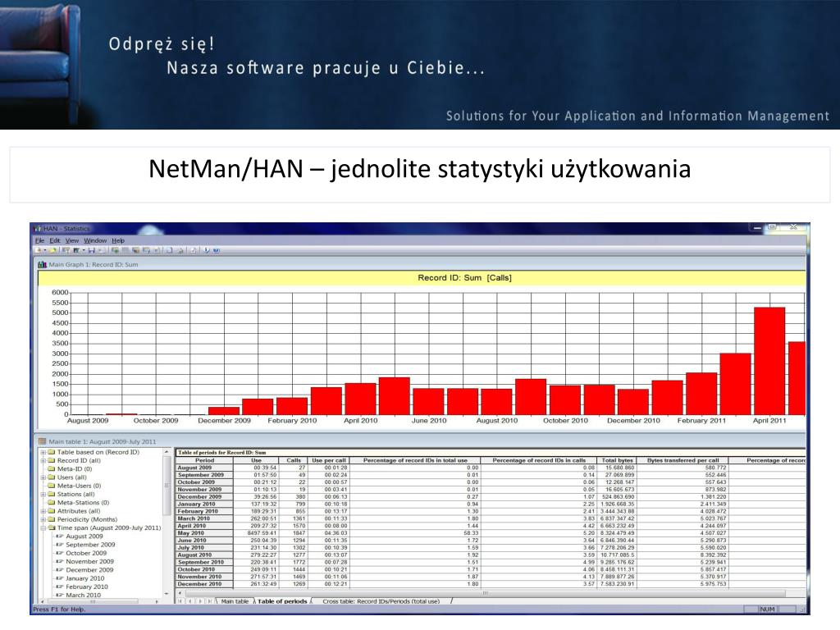Switch to the Main table tab
The height and width of the screenshot is (630, 840).
(235, 601)
